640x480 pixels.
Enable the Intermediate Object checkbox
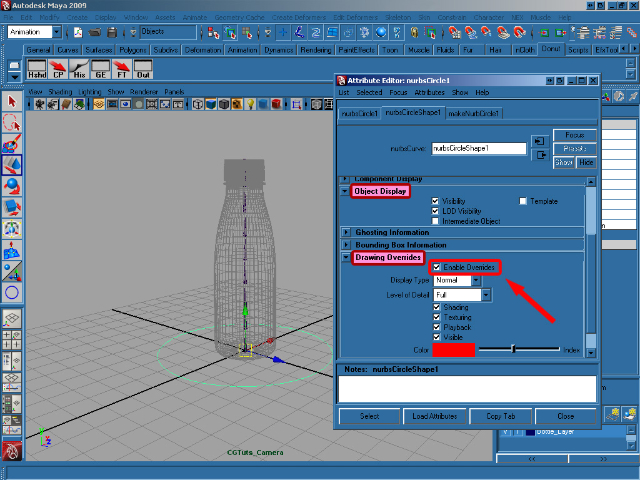[x=436, y=220]
